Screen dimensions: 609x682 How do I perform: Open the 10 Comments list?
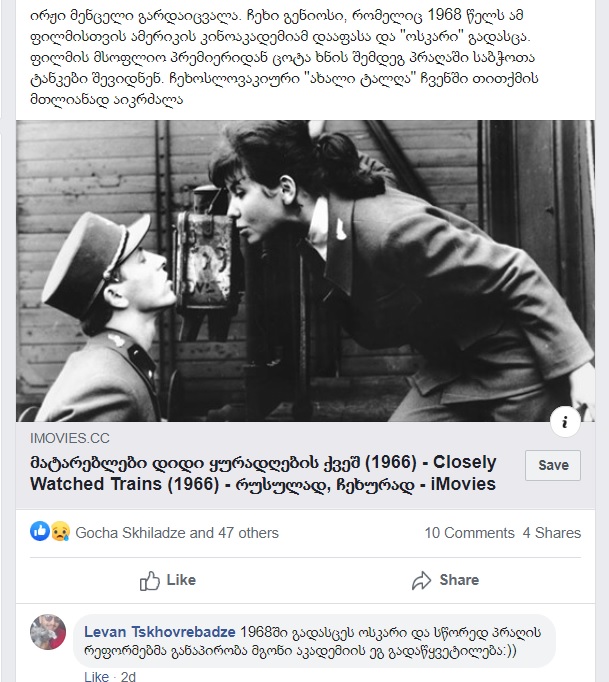469,533
